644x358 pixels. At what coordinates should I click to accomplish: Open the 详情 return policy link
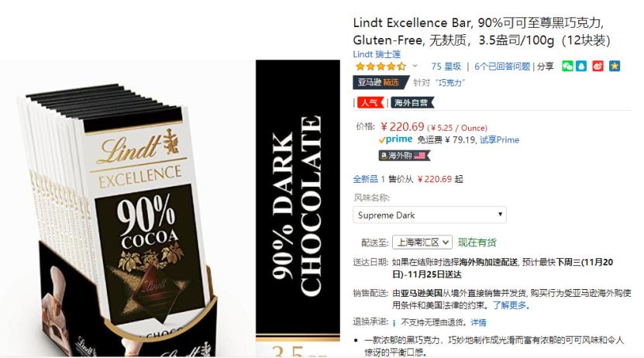coord(478,322)
